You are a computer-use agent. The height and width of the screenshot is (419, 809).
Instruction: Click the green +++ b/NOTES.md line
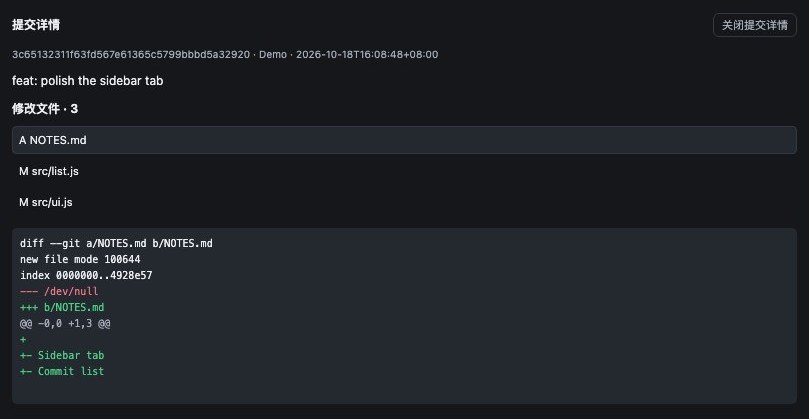[62, 307]
